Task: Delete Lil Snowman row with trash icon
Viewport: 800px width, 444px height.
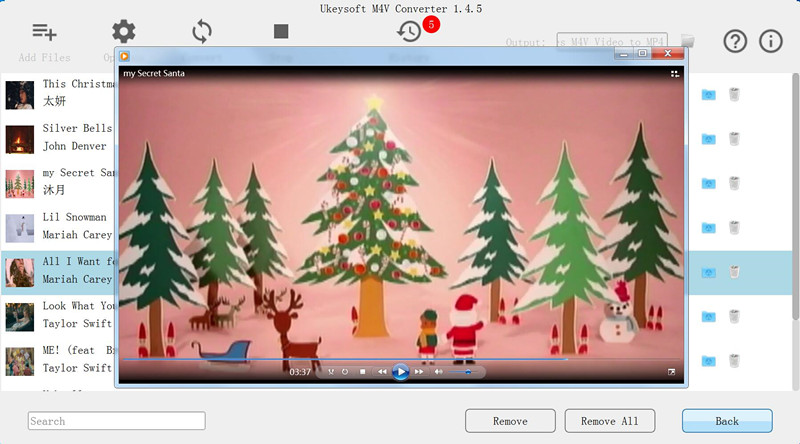Action: coord(734,228)
